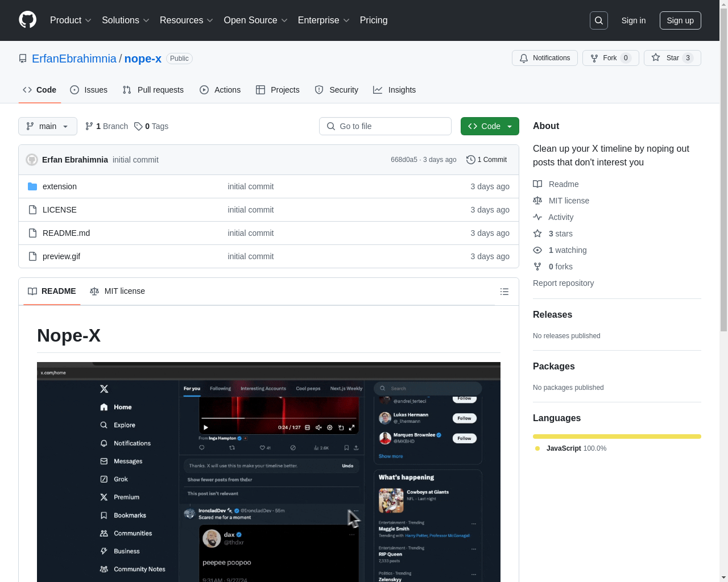Select the README tab
The image size is (728, 582).
click(52, 291)
